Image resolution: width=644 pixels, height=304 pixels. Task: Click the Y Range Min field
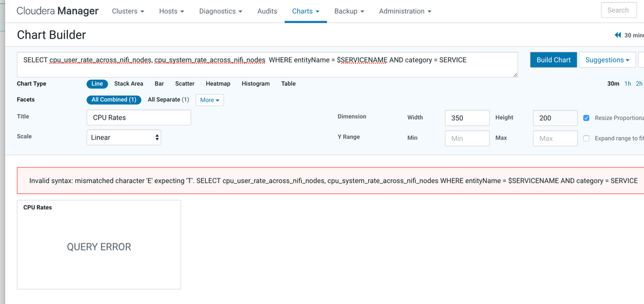coord(467,138)
